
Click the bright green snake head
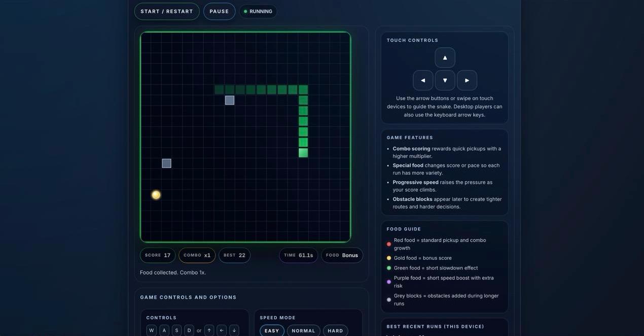[x=303, y=153]
